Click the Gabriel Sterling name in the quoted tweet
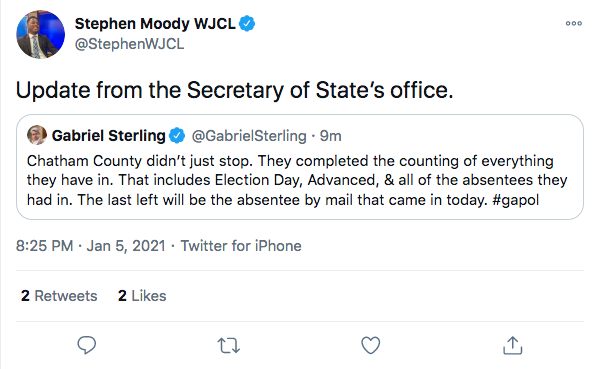The height and width of the screenshot is (369, 598). [108, 136]
